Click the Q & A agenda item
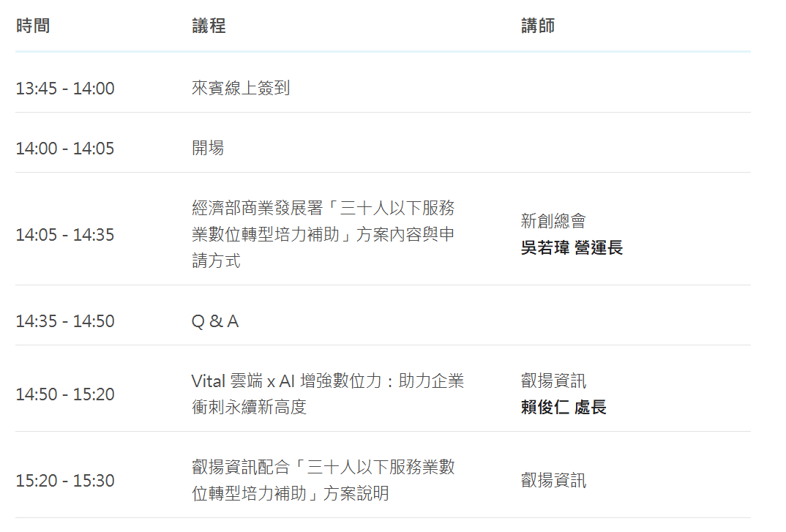This screenshot has height=532, width=786. click(215, 321)
